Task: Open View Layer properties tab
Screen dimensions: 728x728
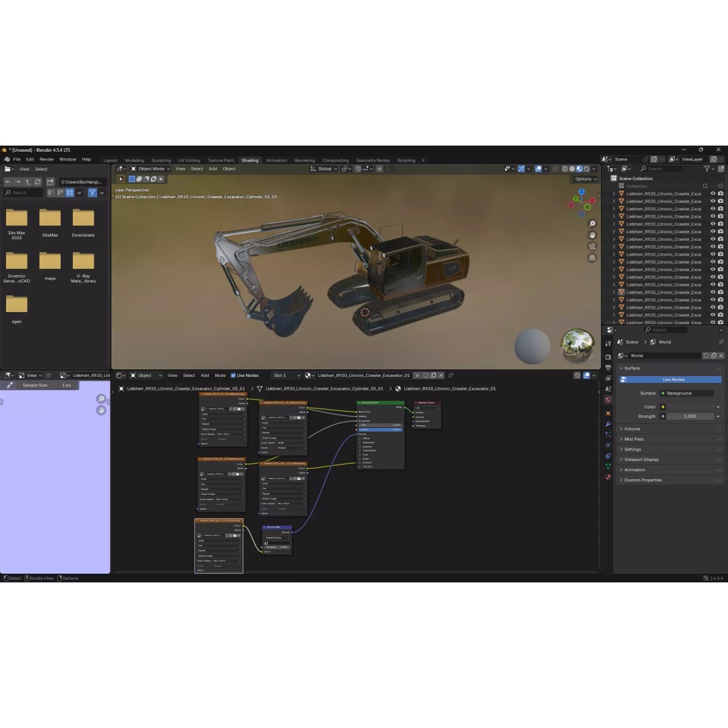Action: click(x=608, y=378)
